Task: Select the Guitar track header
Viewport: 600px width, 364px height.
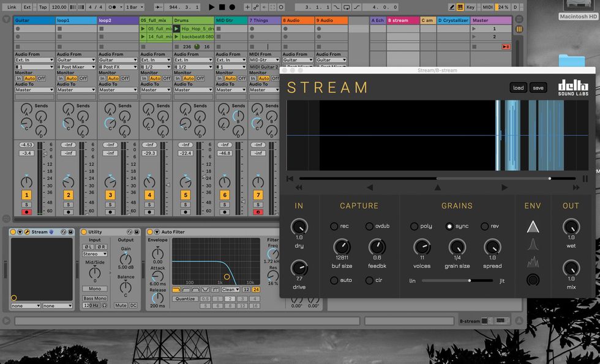Action: coord(34,20)
